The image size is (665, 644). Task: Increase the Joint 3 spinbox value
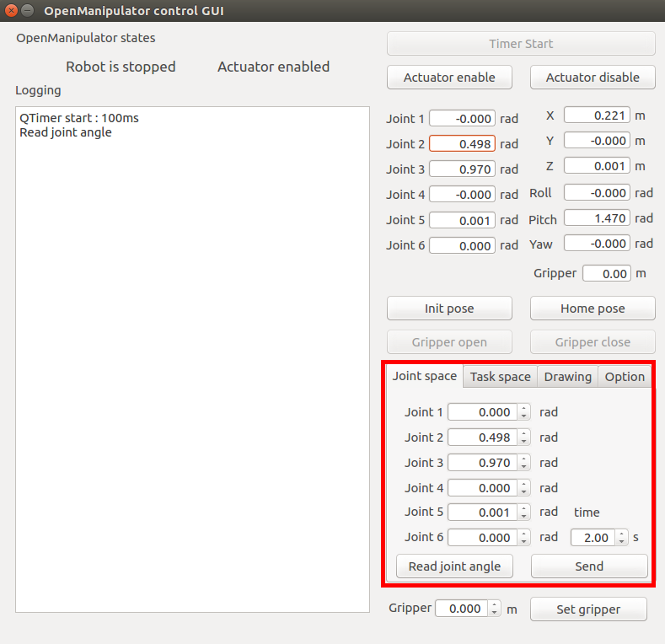[x=524, y=459]
